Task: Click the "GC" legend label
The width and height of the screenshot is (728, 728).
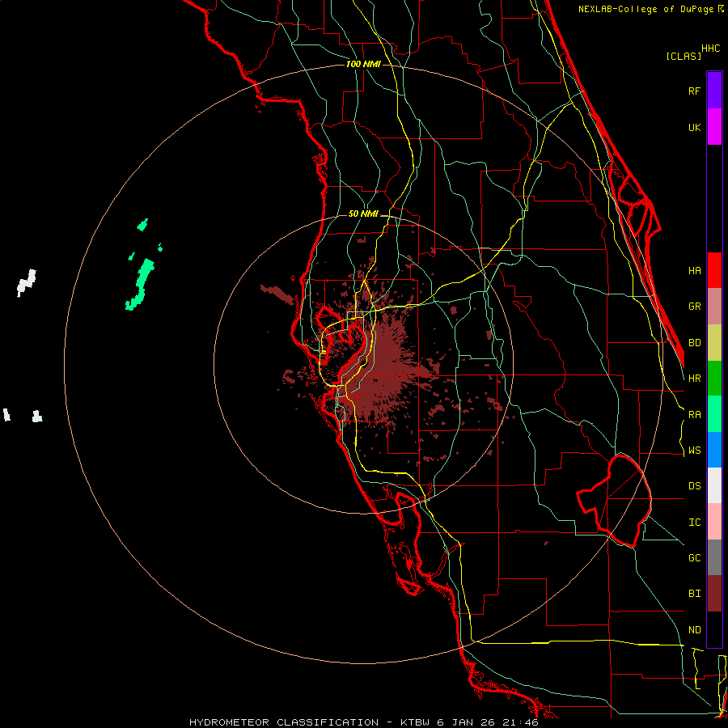Action: click(x=694, y=558)
